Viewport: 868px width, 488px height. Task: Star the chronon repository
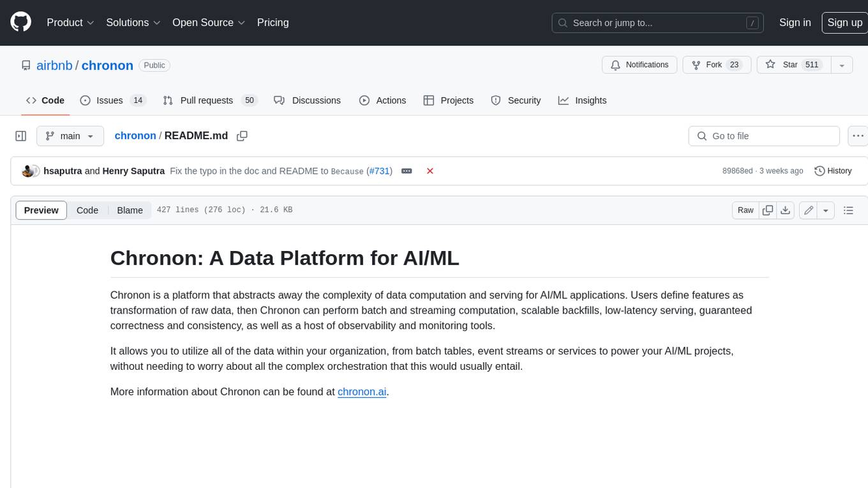tap(793, 65)
